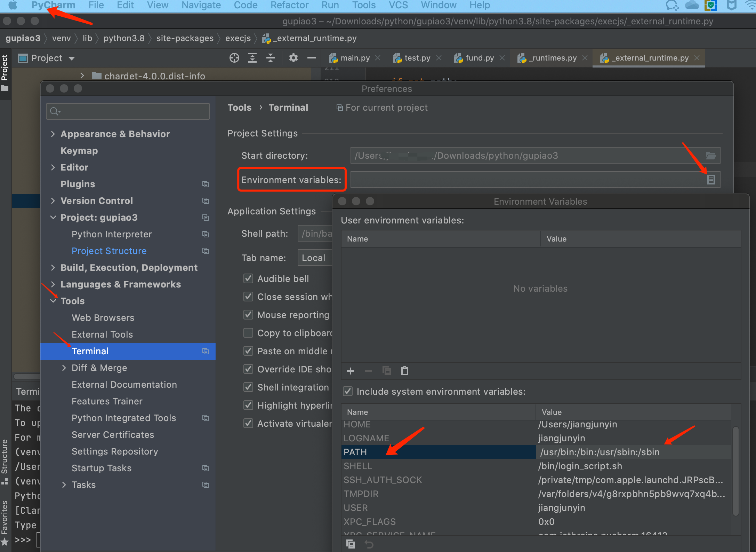Open the VCS menu
756x552 pixels.
click(398, 5)
